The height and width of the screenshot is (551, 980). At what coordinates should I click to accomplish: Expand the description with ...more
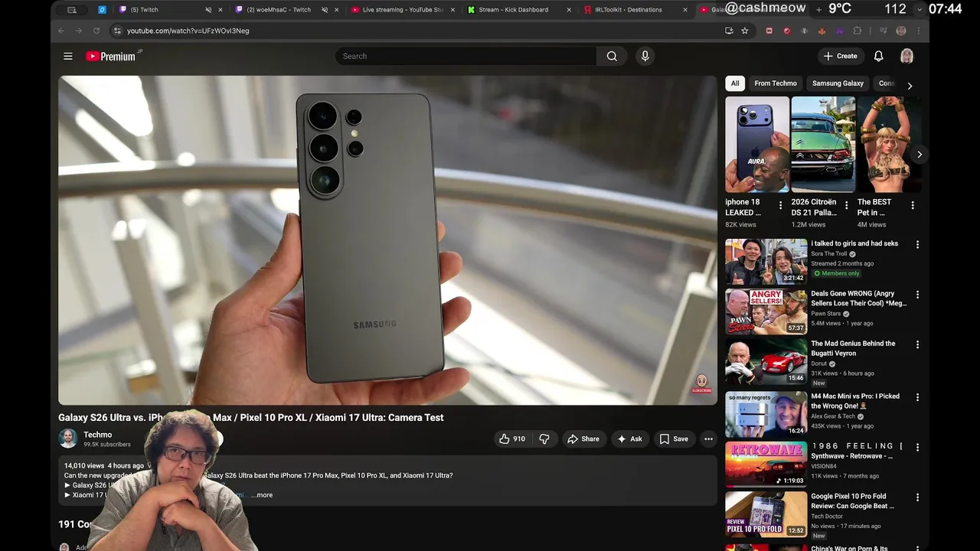coord(262,495)
